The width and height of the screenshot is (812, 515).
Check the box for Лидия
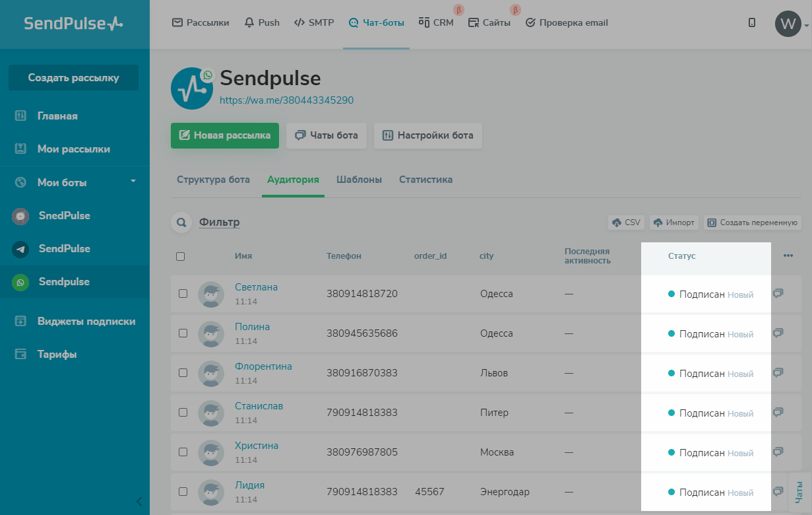(x=183, y=492)
